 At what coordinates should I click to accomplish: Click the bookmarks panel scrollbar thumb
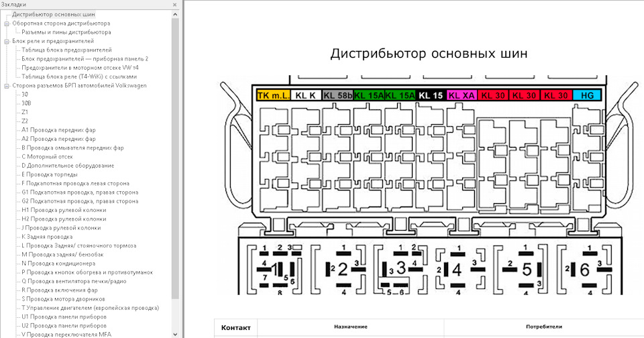(x=175, y=158)
